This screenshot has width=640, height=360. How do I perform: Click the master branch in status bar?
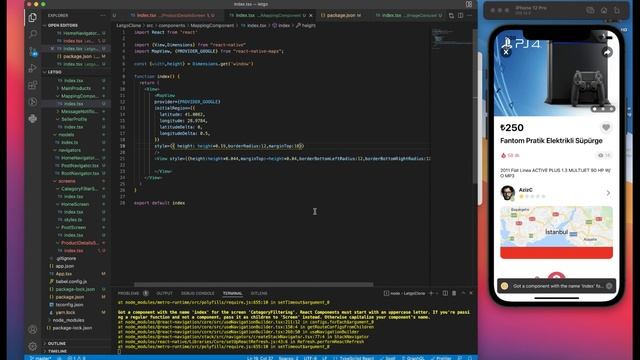(x=40, y=358)
